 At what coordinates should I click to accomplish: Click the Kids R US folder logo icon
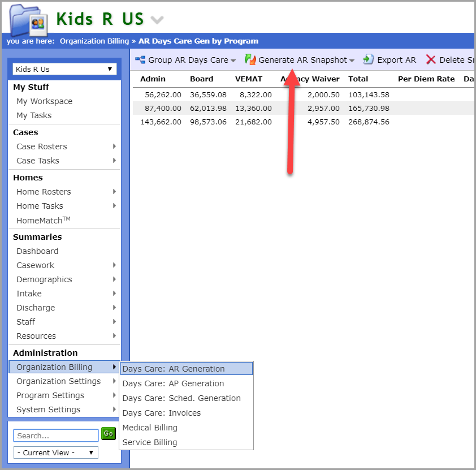coord(28,21)
